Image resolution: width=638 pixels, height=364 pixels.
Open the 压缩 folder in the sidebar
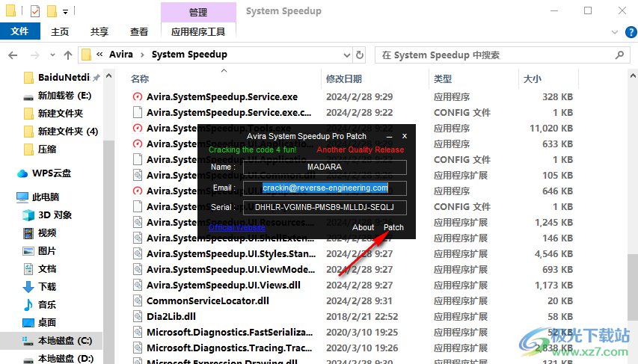47,149
